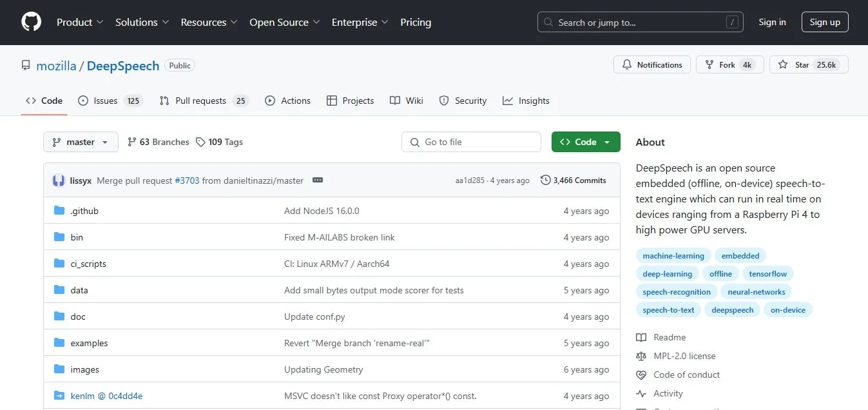The image size is (868, 410).
Task: Click the .github folder icon
Action: 59,211
